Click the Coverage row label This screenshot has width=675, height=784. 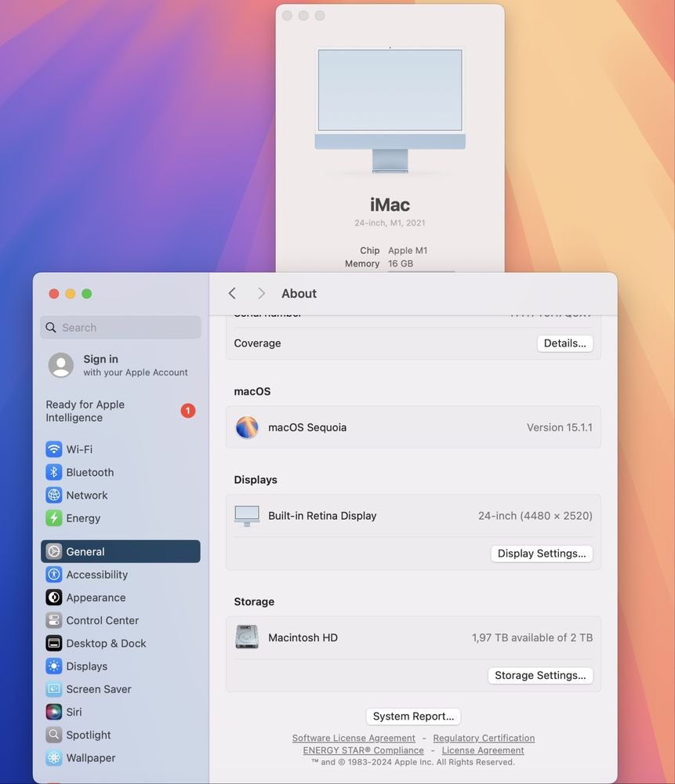pos(257,343)
